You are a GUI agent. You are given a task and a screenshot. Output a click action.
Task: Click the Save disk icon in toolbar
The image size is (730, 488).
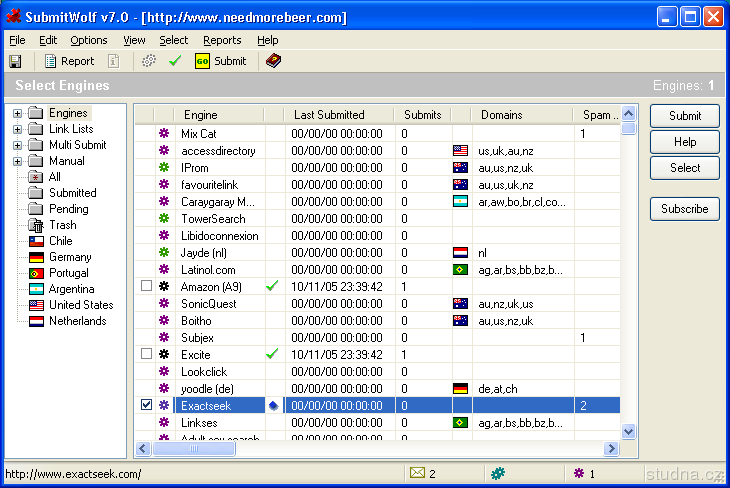(x=15, y=61)
